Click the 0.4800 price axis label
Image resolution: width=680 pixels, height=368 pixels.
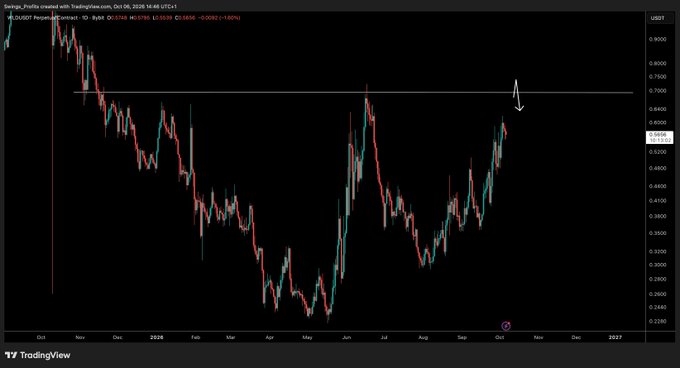point(657,168)
